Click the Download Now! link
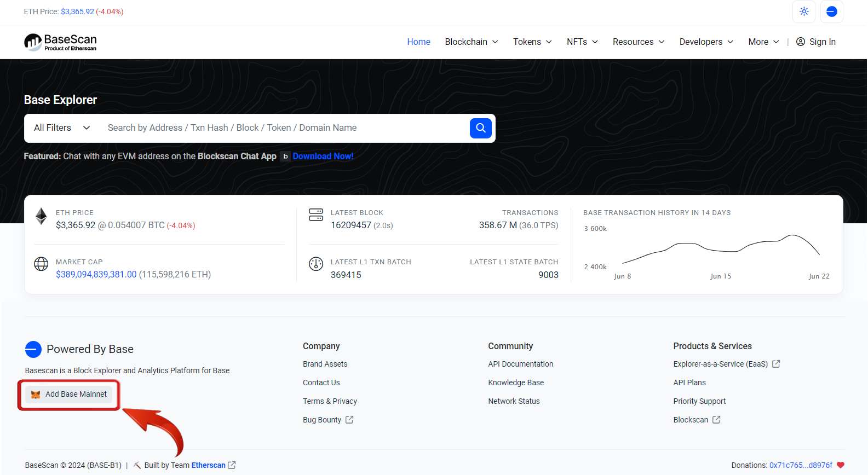The width and height of the screenshot is (868, 475). 323,157
